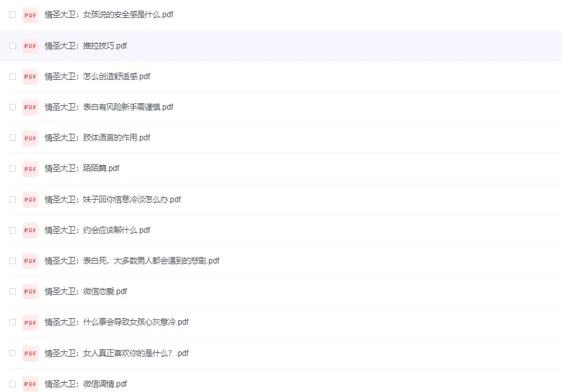
Task: Open file 情圣大卫：表白有风险新手需谨慎.pdf
Action: coord(109,107)
